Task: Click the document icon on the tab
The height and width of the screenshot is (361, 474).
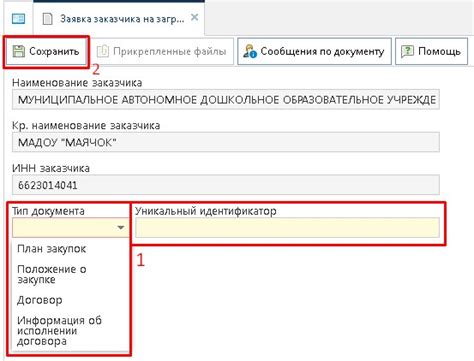Action: [x=48, y=19]
